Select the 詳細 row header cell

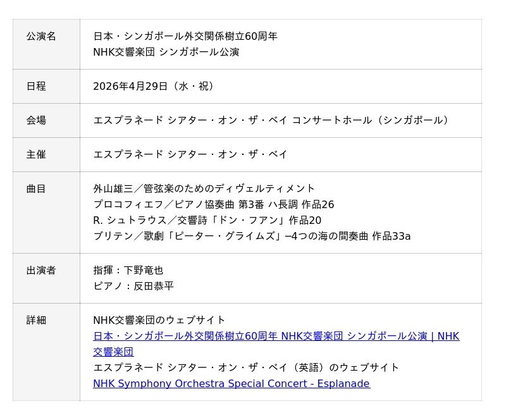pyautogui.click(x=36, y=320)
